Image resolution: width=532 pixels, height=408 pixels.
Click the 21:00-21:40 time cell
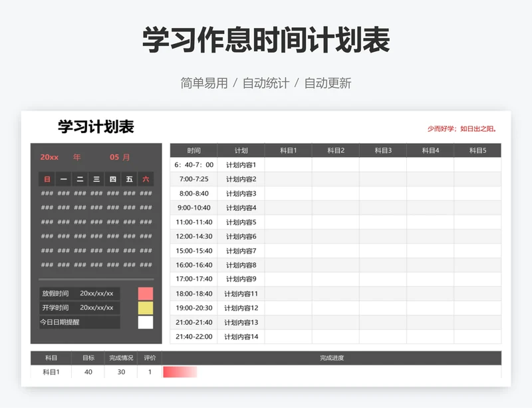tap(194, 322)
